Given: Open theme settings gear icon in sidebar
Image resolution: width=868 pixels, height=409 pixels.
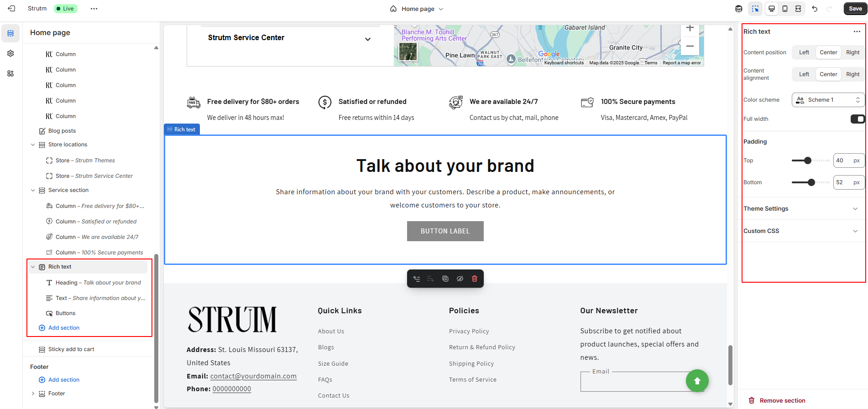Looking at the screenshot, I should (x=10, y=53).
